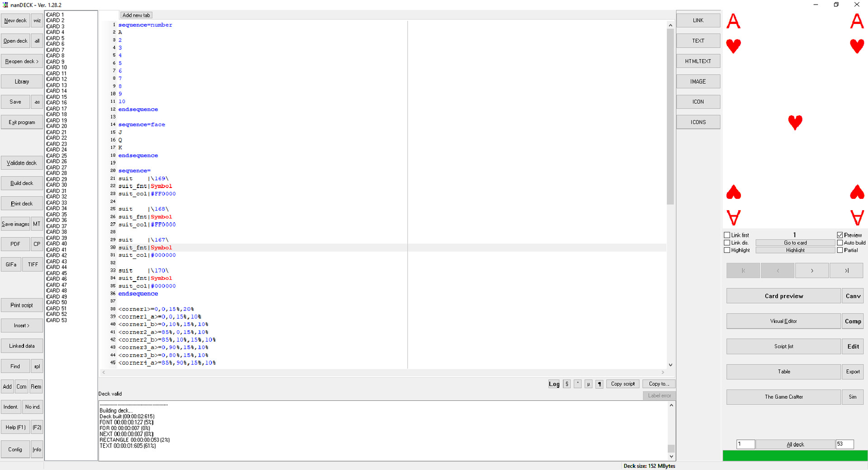Screen dimensions: 868x470
Task: Check the Link first checkbox
Action: click(x=727, y=235)
